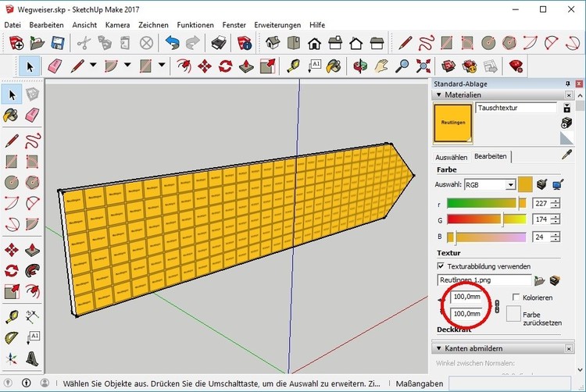Image resolution: width=586 pixels, height=392 pixels.
Task: Click the Iso view house icon
Action: click(273, 43)
